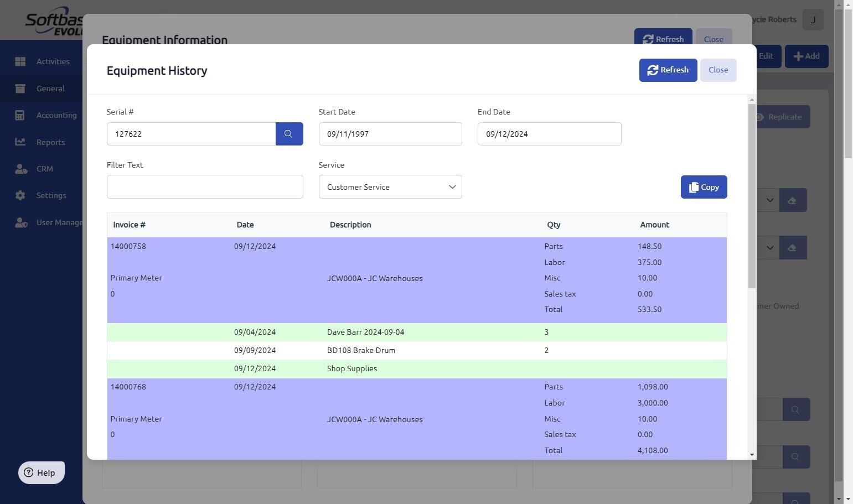Image resolution: width=853 pixels, height=504 pixels.
Task: Open the Accounting menu item
Action: [x=56, y=115]
